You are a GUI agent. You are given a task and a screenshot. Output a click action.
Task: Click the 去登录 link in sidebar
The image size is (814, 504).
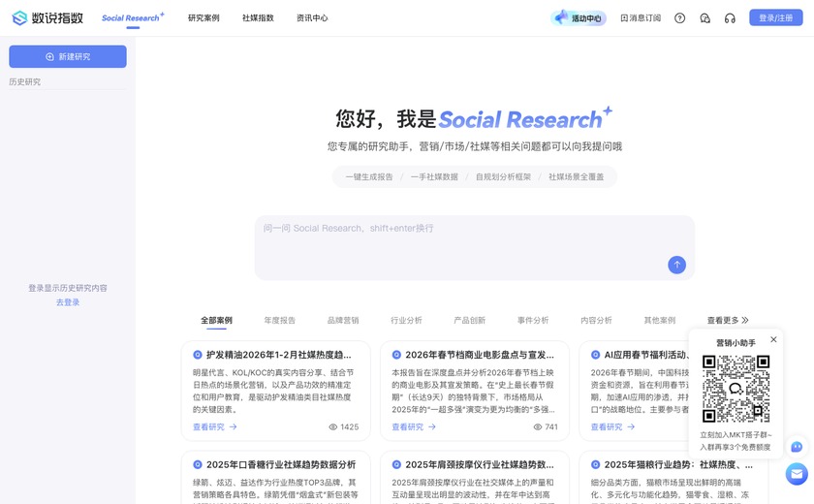[x=68, y=302]
